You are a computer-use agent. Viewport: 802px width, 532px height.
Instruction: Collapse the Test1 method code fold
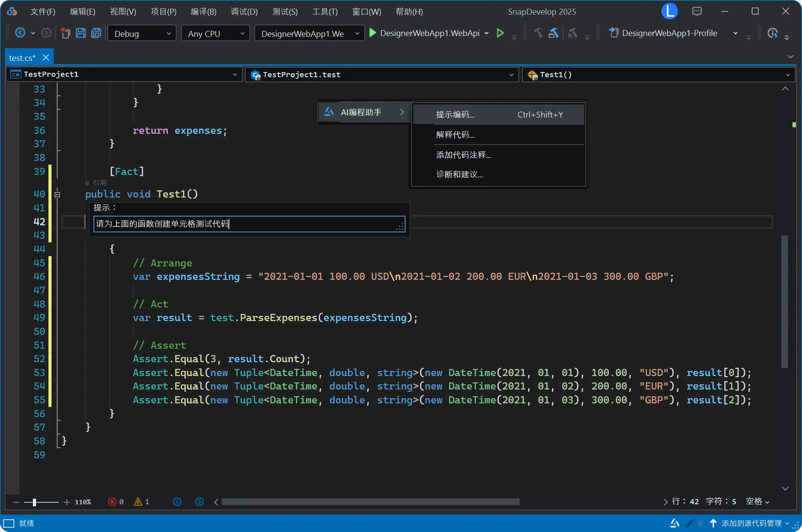pos(57,194)
